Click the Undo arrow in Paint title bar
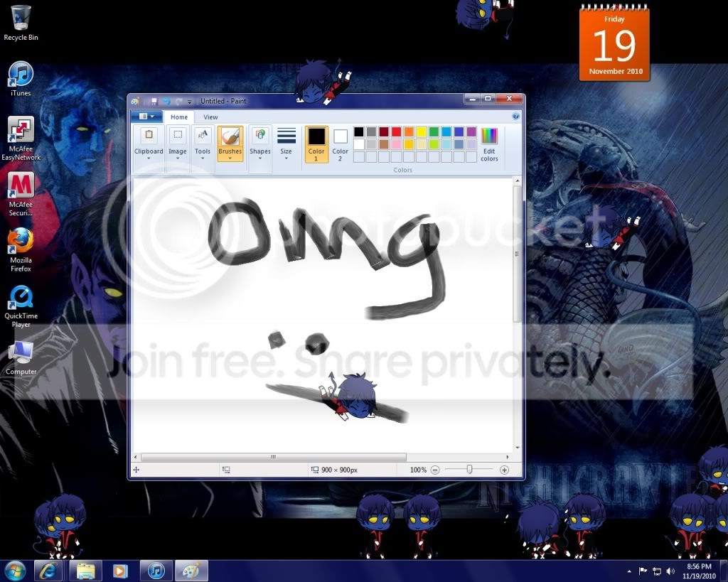This screenshot has width=728, height=582. (166, 101)
